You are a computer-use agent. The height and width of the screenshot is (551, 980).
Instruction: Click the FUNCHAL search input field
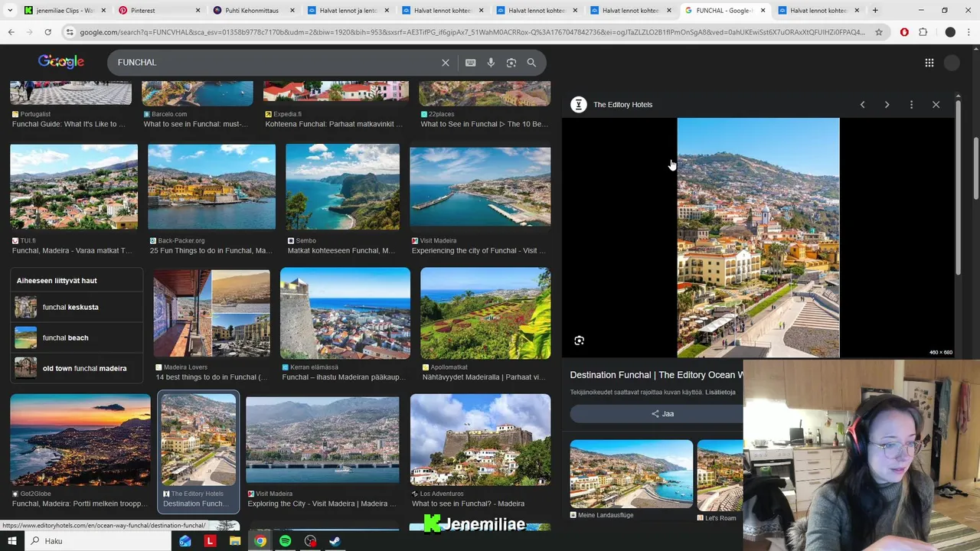point(276,63)
